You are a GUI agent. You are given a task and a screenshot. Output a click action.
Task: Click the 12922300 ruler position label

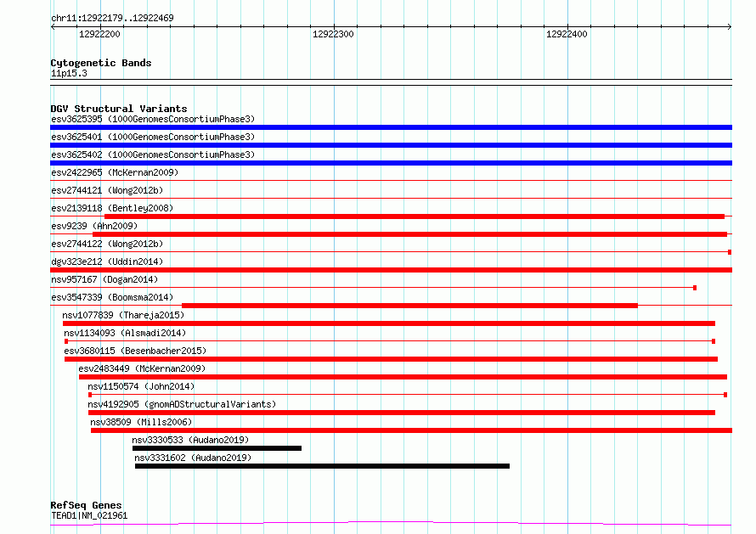tap(333, 34)
